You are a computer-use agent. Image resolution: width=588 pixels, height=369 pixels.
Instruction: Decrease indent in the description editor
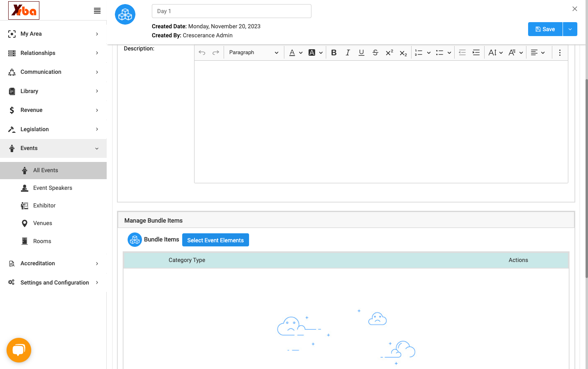pyautogui.click(x=462, y=52)
